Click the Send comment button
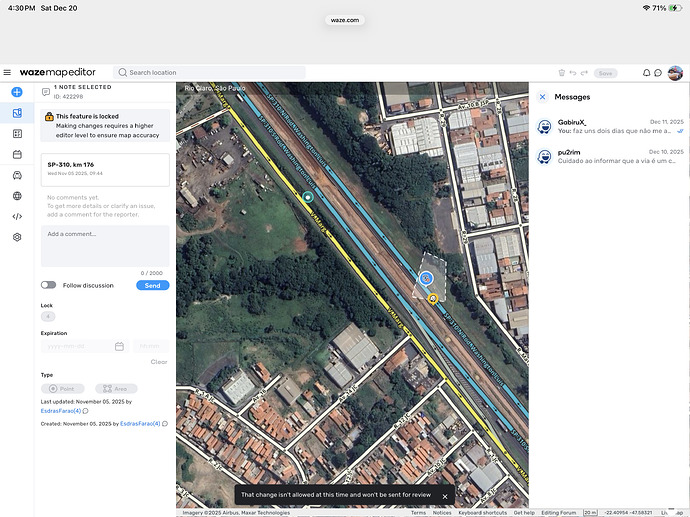The height and width of the screenshot is (517, 690). pos(152,285)
